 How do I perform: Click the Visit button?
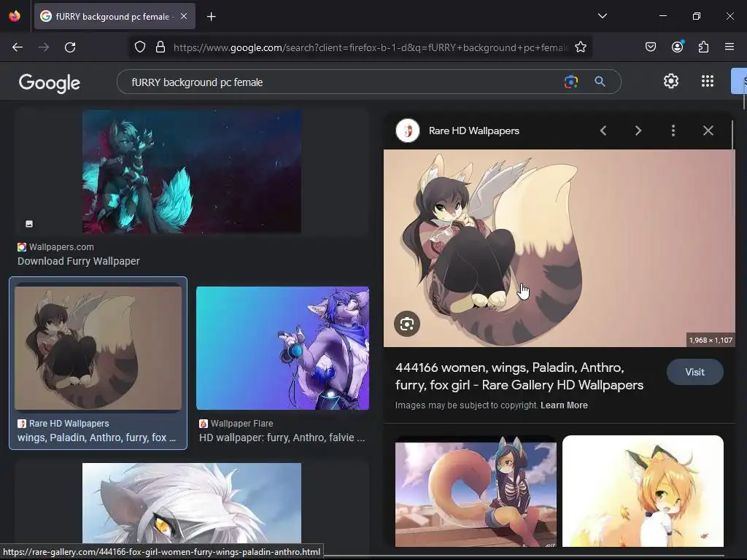694,372
